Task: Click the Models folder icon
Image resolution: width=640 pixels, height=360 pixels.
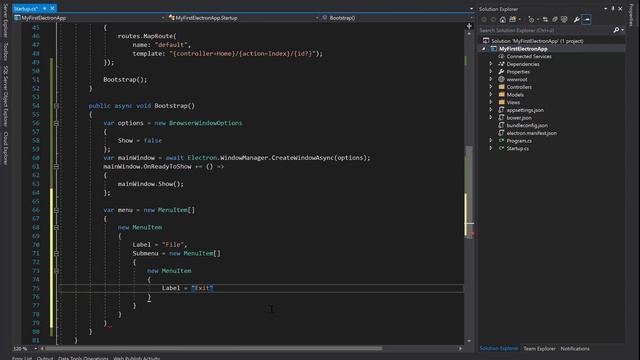Action: [x=501, y=95]
